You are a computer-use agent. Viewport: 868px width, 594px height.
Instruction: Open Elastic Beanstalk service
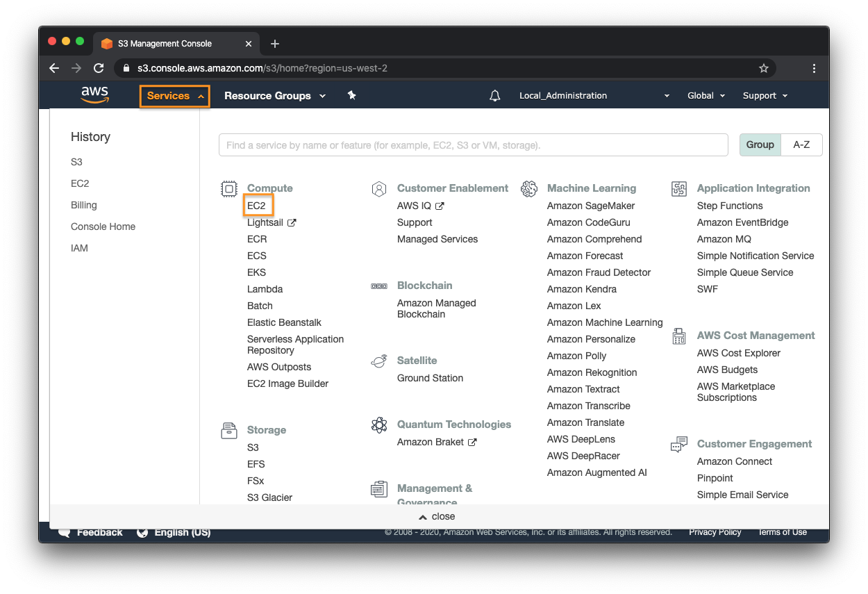pyautogui.click(x=284, y=322)
